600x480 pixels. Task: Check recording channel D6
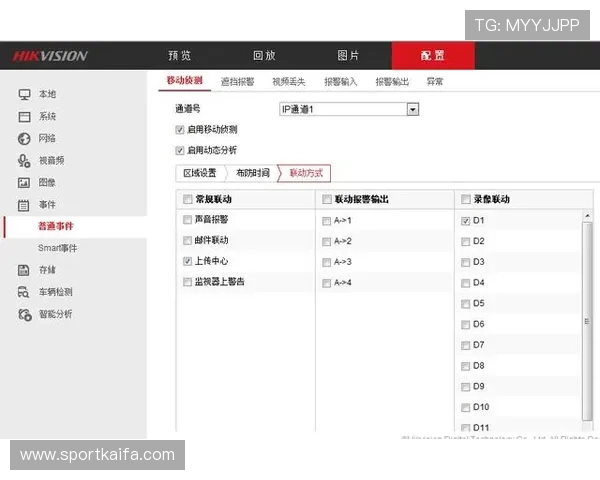pyautogui.click(x=465, y=325)
